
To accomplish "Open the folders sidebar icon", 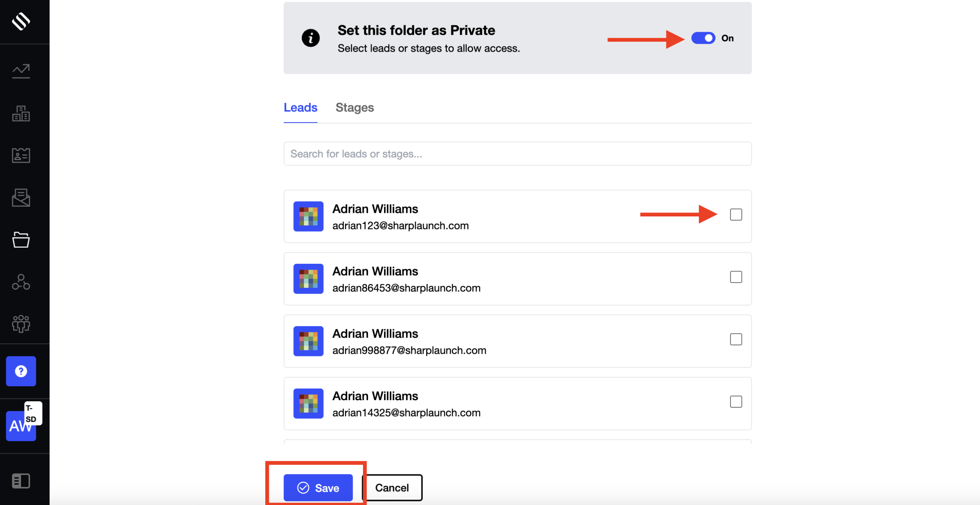I will point(21,240).
